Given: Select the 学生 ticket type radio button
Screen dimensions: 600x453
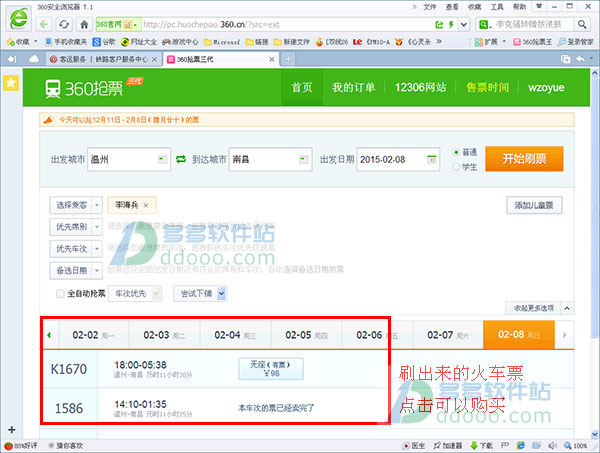Looking at the screenshot, I should pyautogui.click(x=456, y=167).
